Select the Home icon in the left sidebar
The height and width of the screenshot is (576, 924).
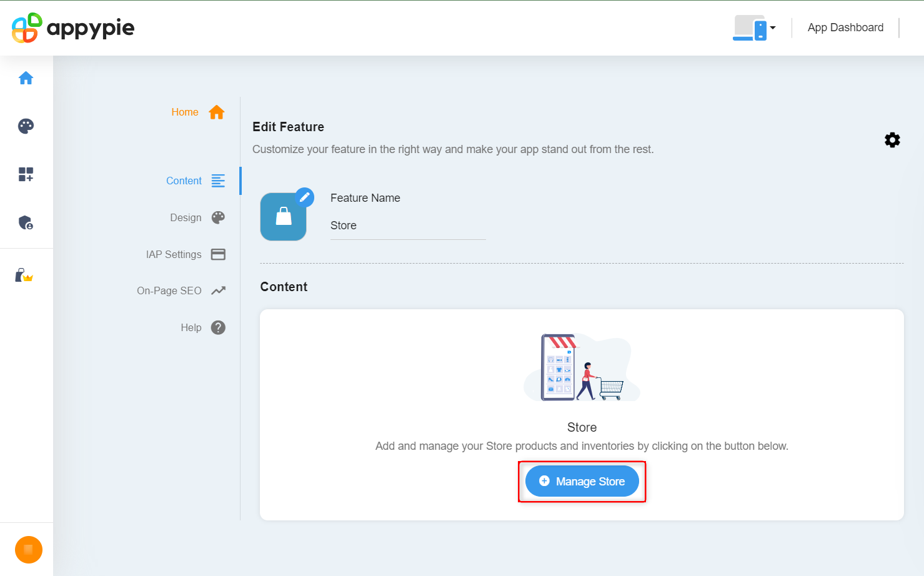point(26,77)
